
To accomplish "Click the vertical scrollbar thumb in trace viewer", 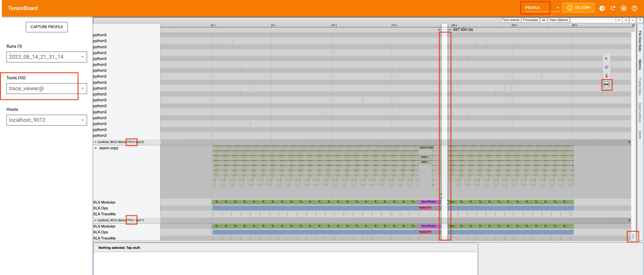I will pos(633,236).
